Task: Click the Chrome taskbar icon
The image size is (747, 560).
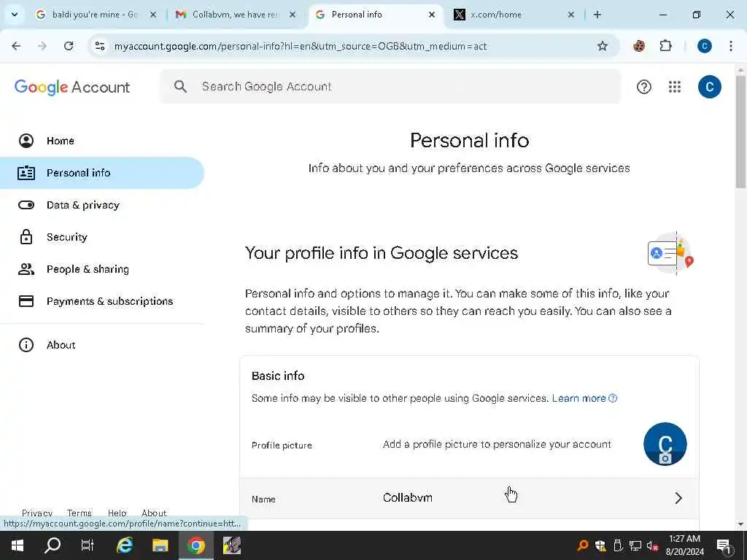Action: click(x=196, y=545)
